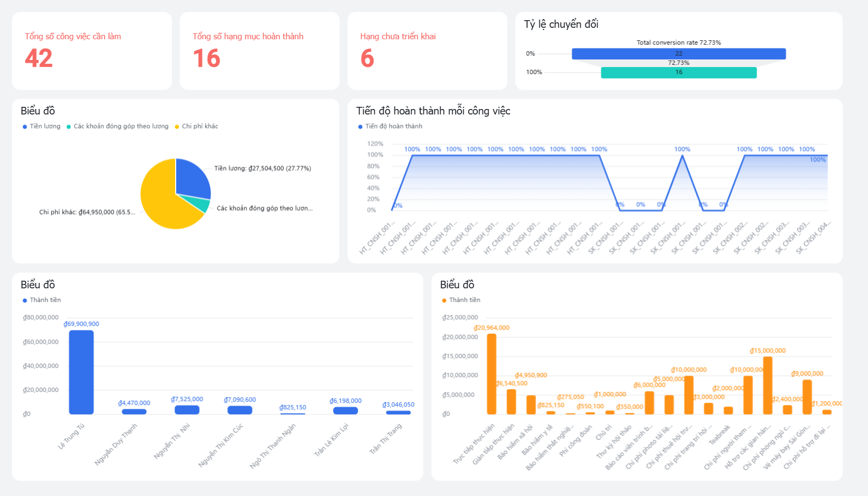The width and height of the screenshot is (868, 496).
Task: Click the ₫350,000 value label
Action: point(630,407)
